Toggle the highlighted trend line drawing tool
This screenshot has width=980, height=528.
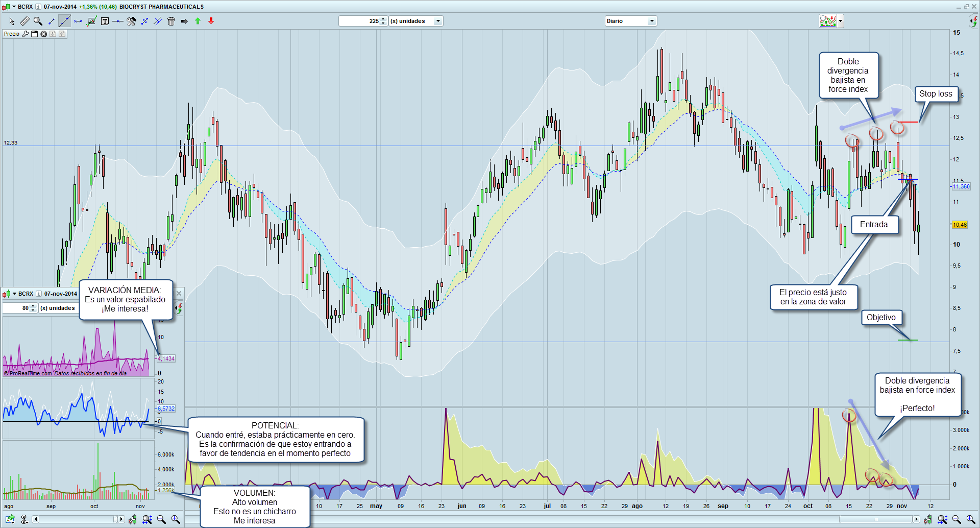pos(64,21)
